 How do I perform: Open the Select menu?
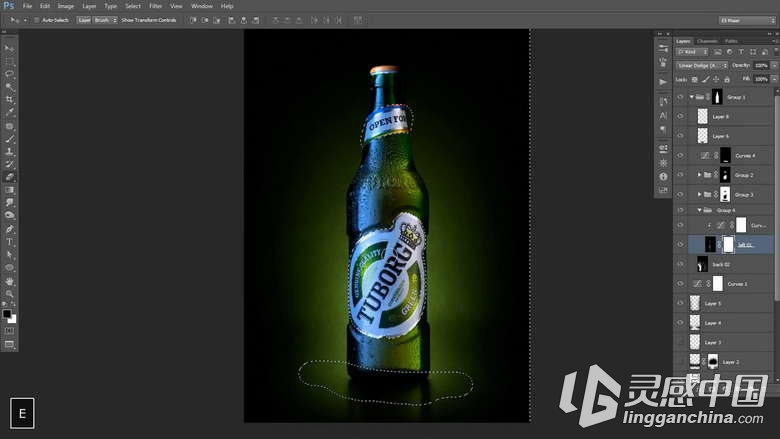coord(132,6)
